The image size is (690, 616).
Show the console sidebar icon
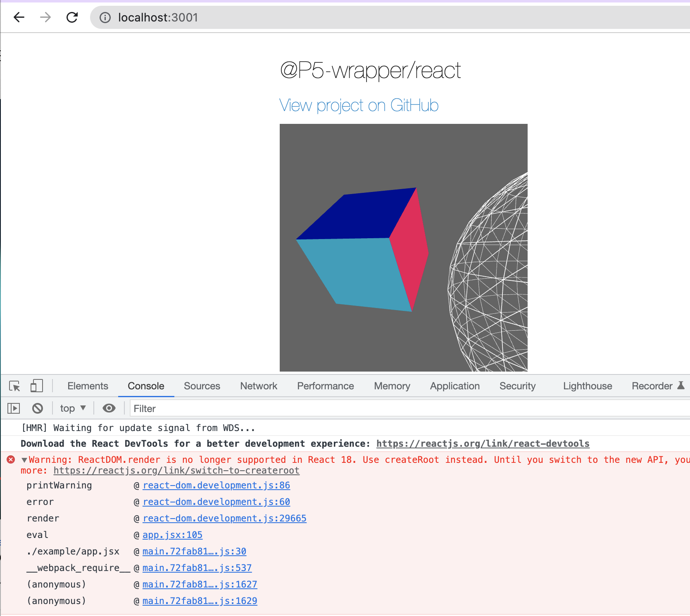click(14, 408)
